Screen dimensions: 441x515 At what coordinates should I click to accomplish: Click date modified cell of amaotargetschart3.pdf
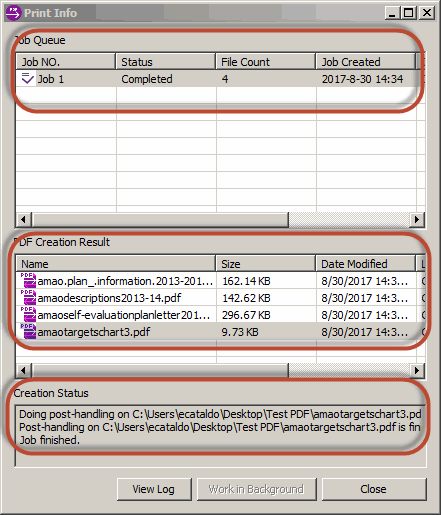point(364,332)
